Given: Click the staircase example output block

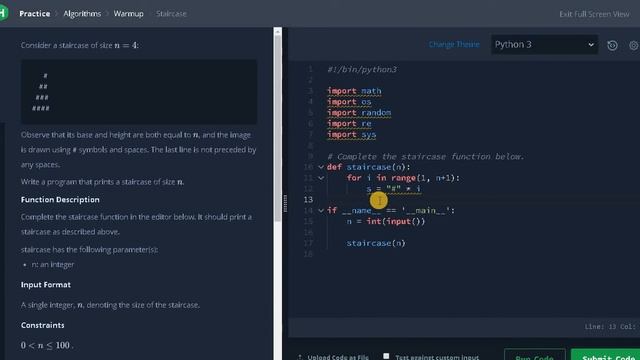Looking at the screenshot, I should click(x=139, y=92).
